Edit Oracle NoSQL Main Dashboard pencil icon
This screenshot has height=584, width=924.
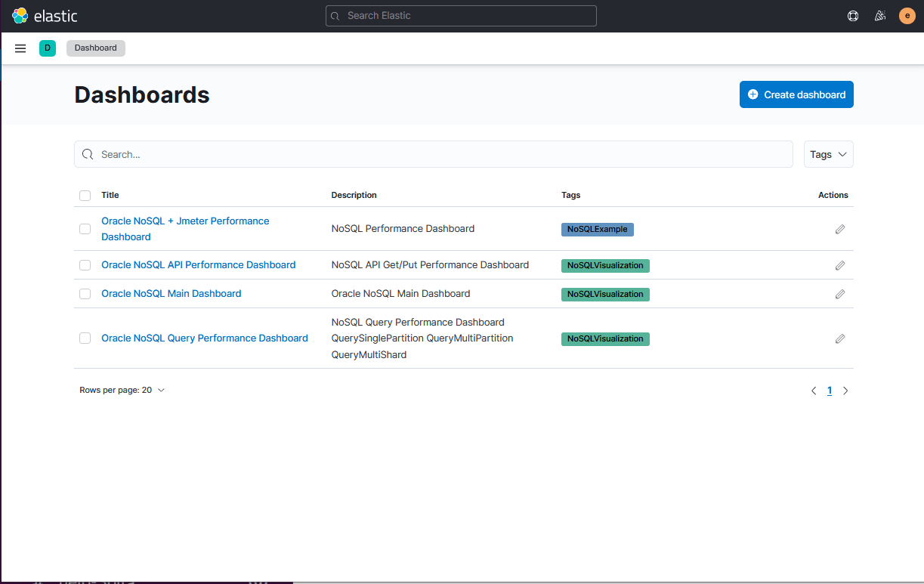coord(840,294)
